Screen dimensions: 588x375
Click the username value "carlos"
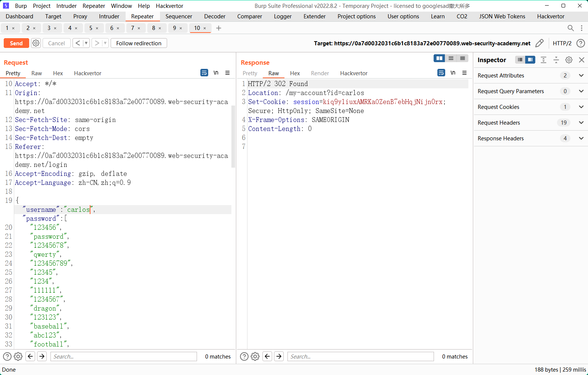(x=78, y=210)
